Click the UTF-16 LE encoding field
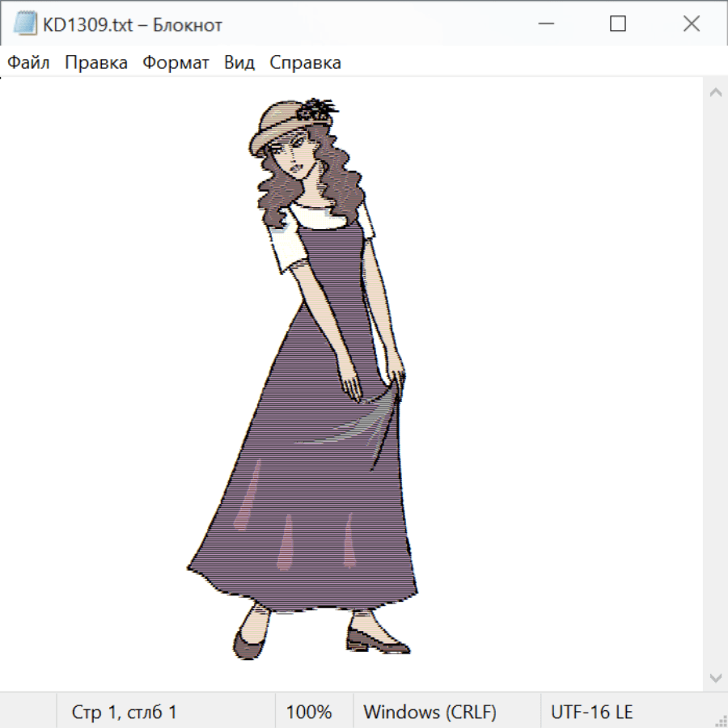This screenshot has width=728, height=728. [591, 713]
